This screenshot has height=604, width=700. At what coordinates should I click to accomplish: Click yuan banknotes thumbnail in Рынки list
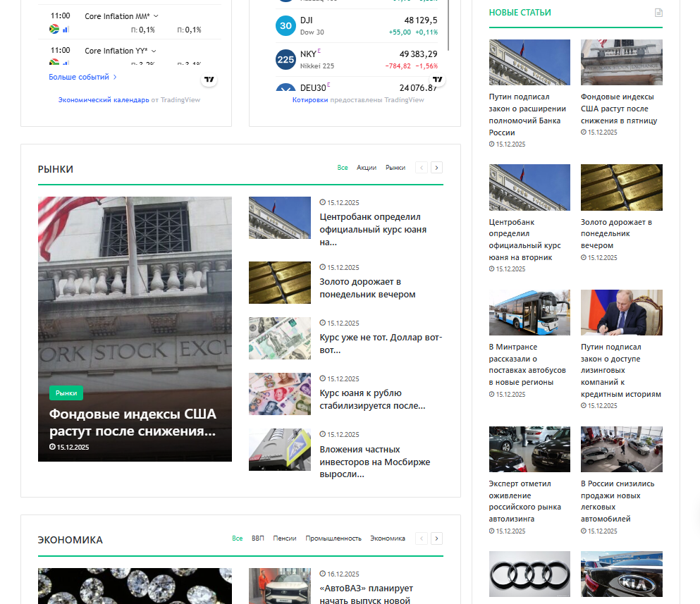pyautogui.click(x=279, y=394)
